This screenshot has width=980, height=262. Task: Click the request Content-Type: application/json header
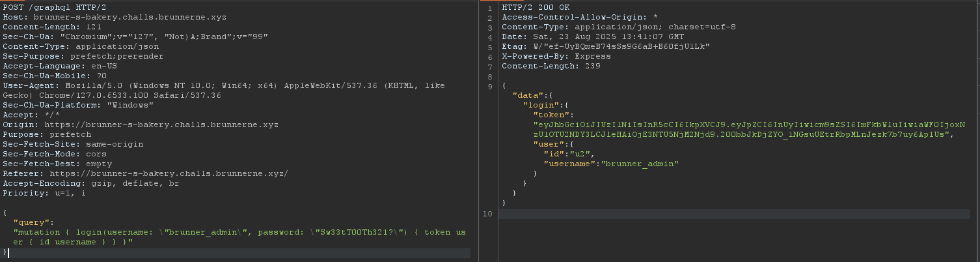(x=81, y=46)
